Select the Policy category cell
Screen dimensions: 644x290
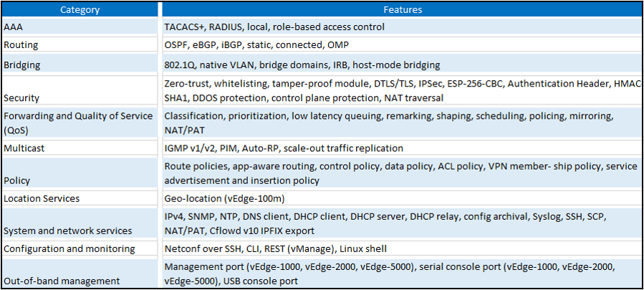[81, 173]
